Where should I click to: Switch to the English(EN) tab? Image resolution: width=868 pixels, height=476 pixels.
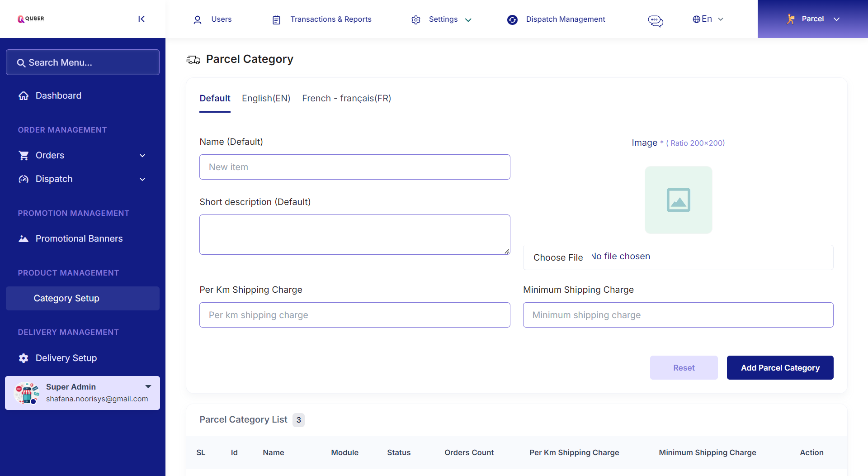coord(266,98)
